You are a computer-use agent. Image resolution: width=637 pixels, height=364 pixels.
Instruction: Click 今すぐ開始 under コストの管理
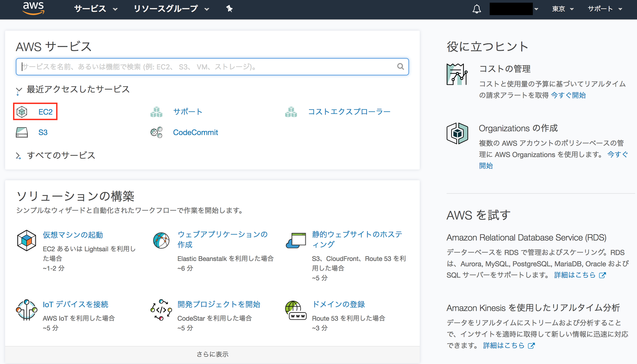click(568, 95)
